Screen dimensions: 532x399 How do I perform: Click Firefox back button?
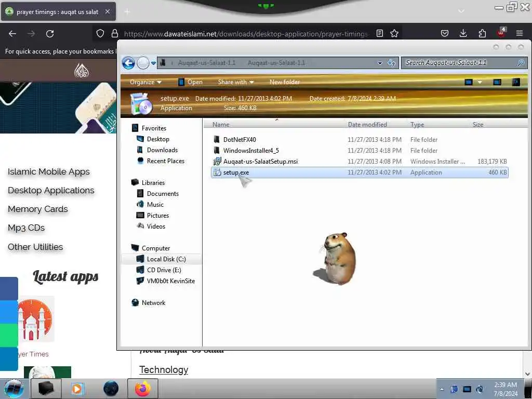12,34
